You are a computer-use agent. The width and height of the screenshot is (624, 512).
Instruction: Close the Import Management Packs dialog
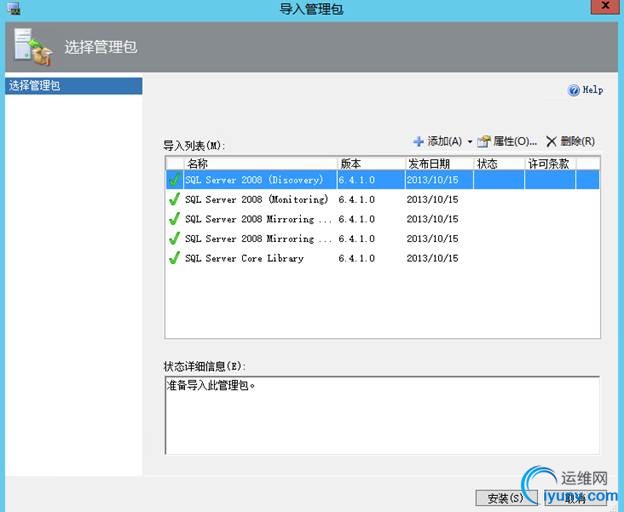click(605, 6)
